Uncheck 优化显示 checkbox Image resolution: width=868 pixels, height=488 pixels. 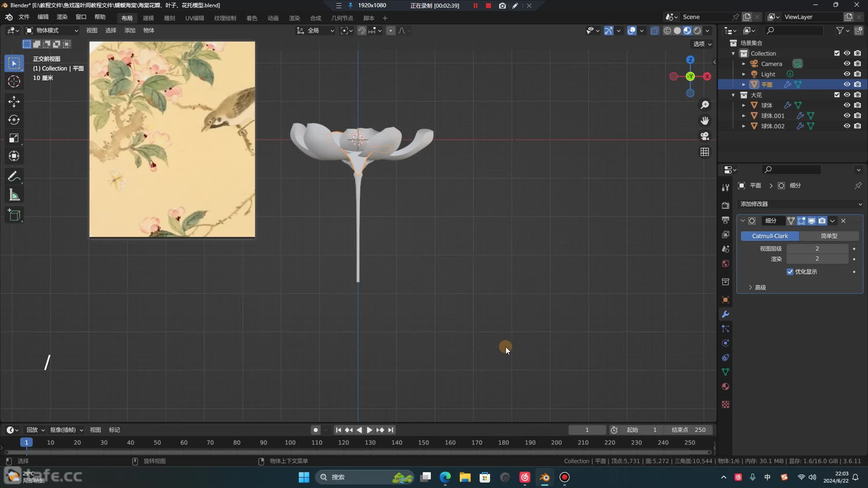790,272
